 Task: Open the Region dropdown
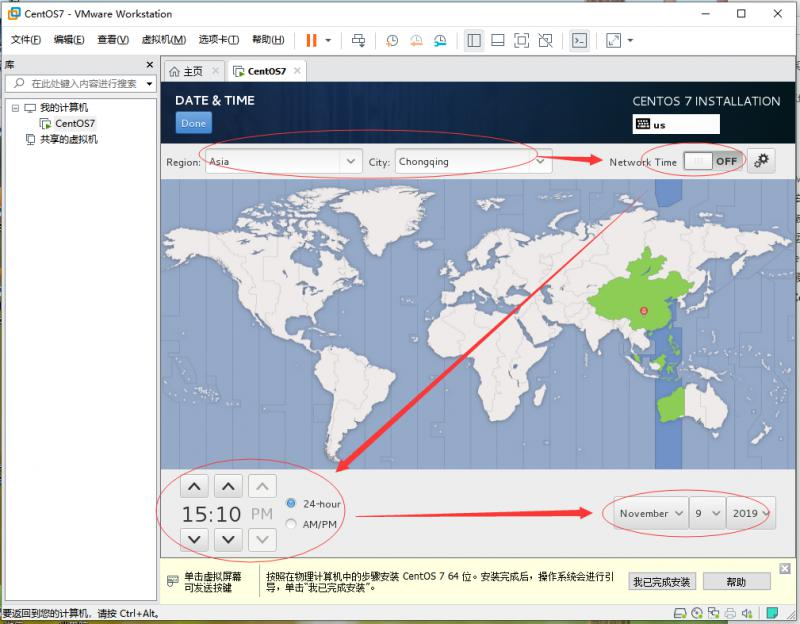click(x=284, y=161)
